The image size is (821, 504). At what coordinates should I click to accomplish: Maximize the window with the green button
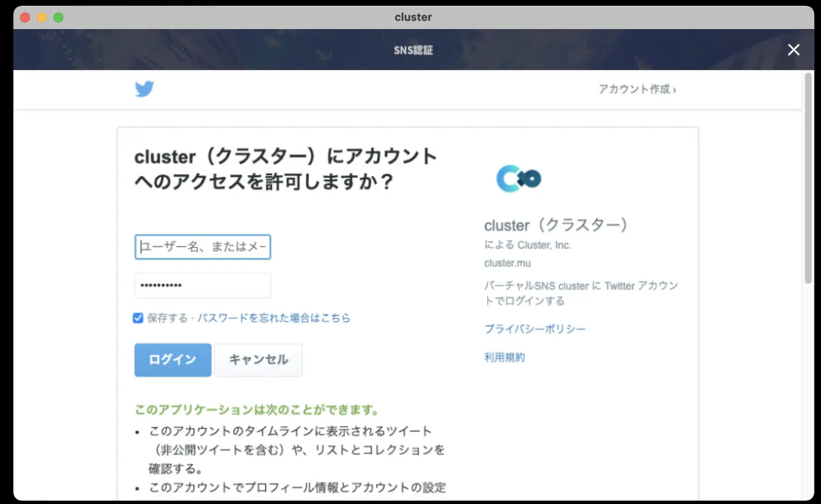59,18
